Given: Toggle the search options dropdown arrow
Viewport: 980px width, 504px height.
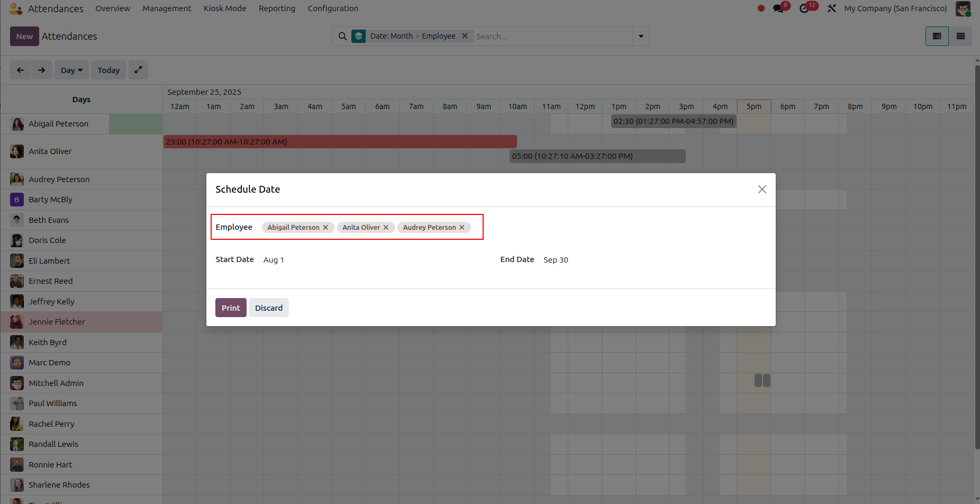Looking at the screenshot, I should click(641, 36).
